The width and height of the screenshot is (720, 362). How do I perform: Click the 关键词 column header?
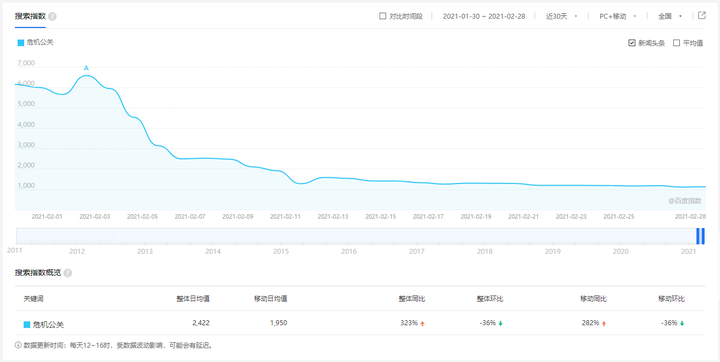34,299
